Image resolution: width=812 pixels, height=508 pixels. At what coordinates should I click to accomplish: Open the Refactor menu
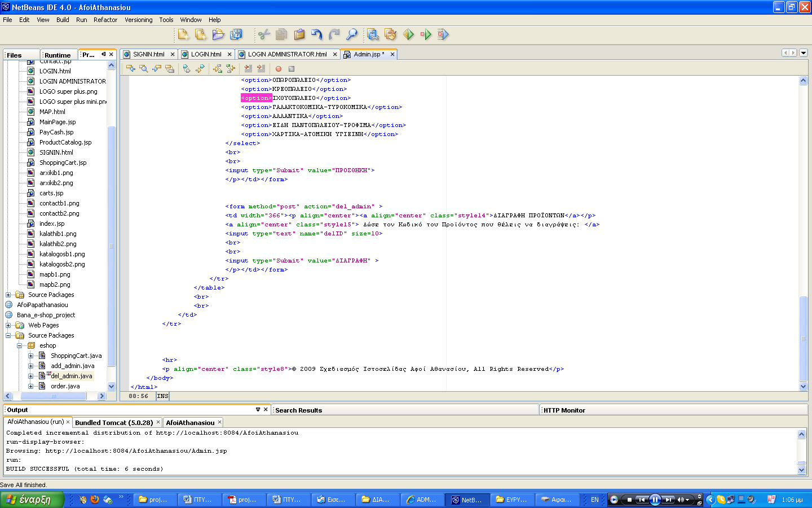coord(105,20)
